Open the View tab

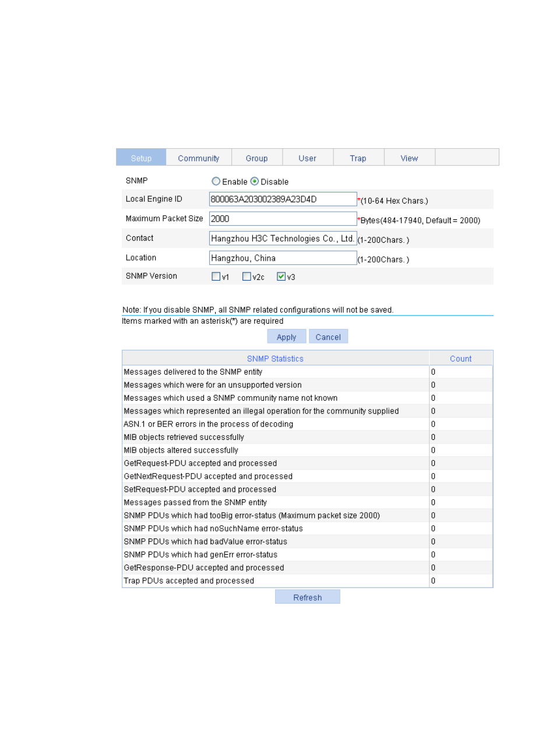409,158
